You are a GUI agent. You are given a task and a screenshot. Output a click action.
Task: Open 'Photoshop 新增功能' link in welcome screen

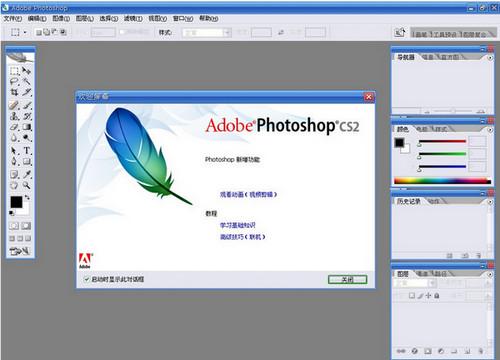(232, 159)
